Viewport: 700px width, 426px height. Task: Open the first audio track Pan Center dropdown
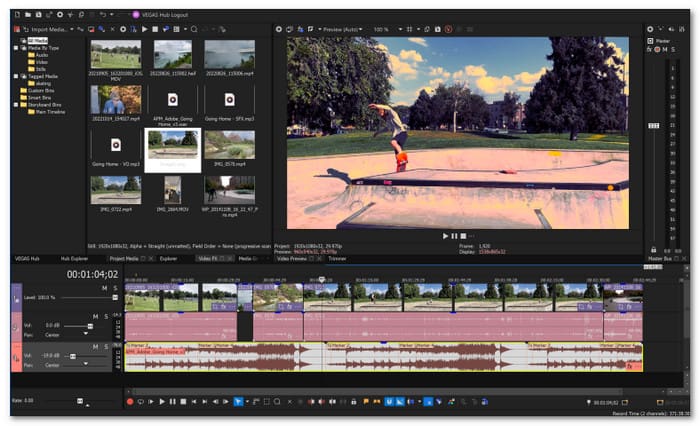[85, 334]
